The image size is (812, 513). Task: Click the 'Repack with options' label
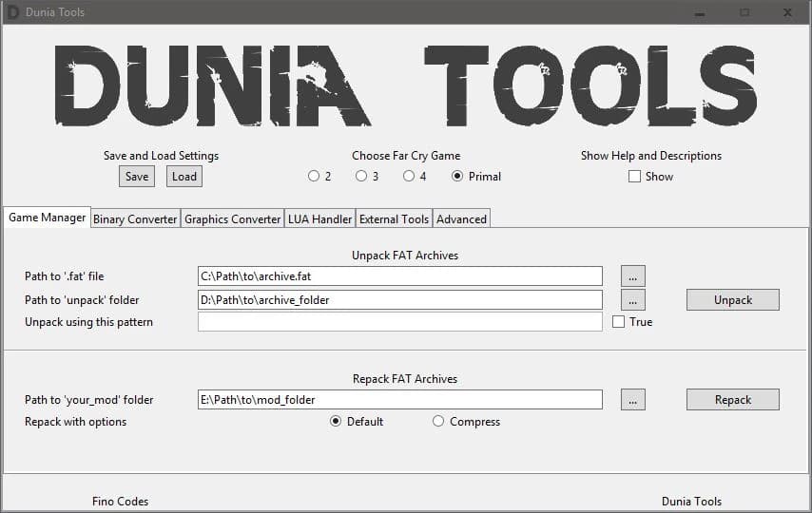point(76,422)
